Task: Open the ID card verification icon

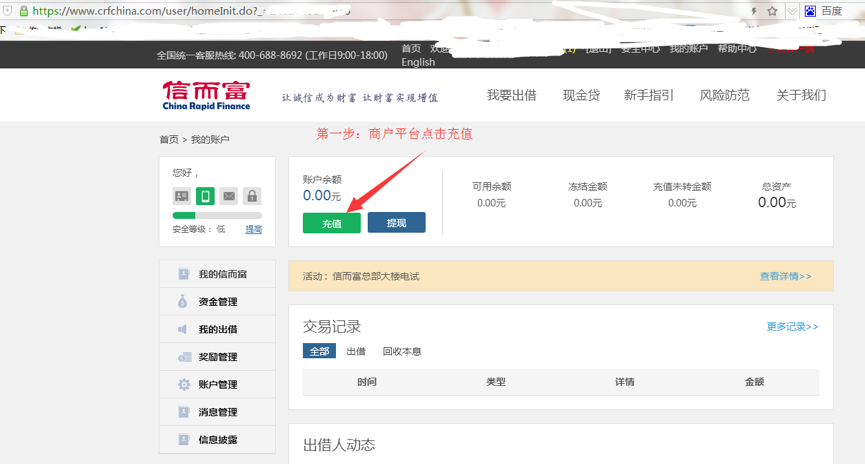Action: coord(181,196)
